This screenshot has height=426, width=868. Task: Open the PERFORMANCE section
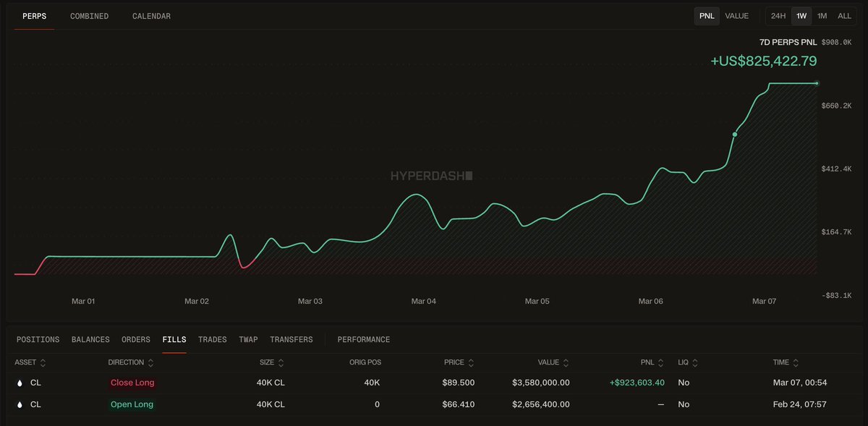coord(363,339)
